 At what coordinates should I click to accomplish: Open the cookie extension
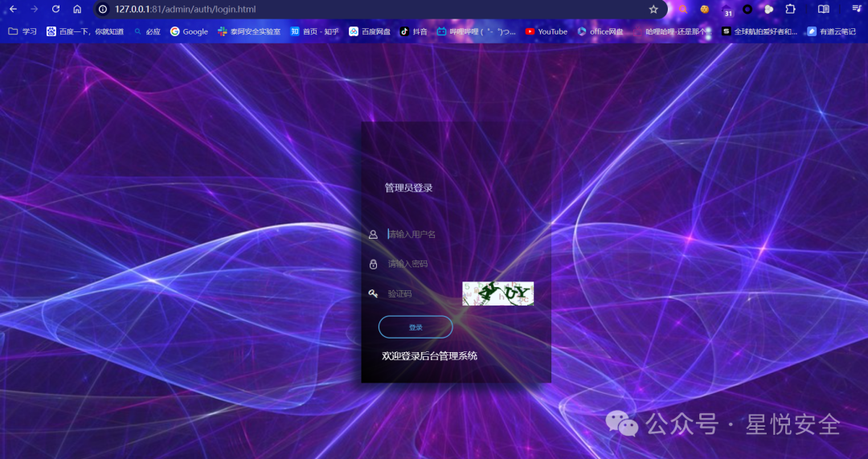pyautogui.click(x=705, y=9)
